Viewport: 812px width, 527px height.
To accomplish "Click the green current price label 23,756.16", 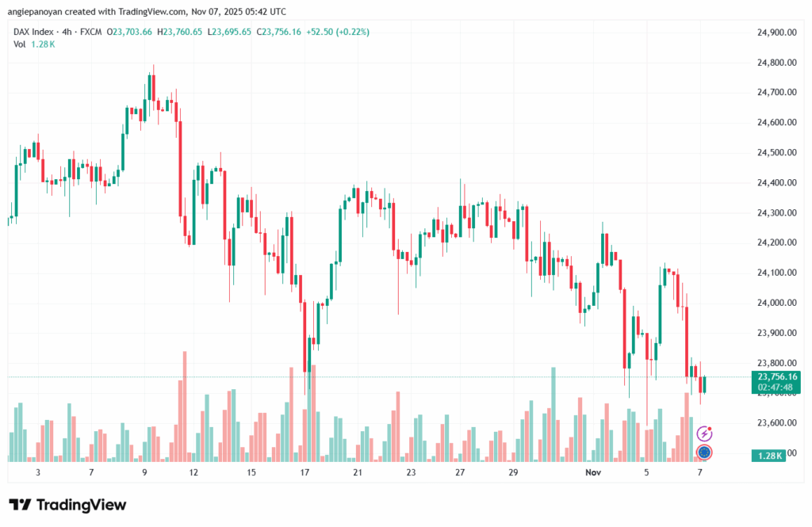I will [777, 376].
